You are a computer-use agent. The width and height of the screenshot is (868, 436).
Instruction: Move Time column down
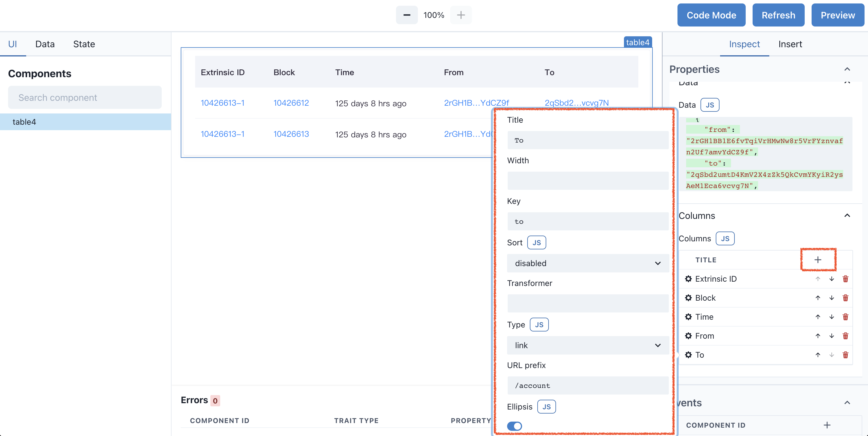(832, 316)
